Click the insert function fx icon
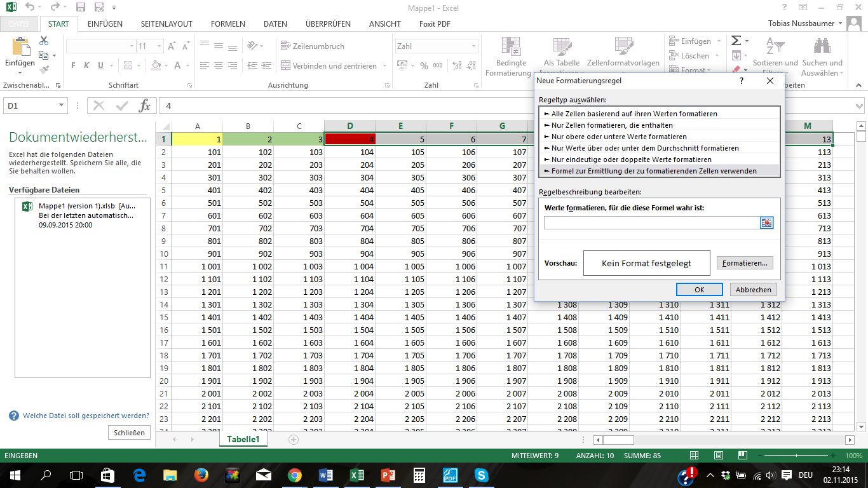Viewport: 868px width, 488px height. point(145,105)
